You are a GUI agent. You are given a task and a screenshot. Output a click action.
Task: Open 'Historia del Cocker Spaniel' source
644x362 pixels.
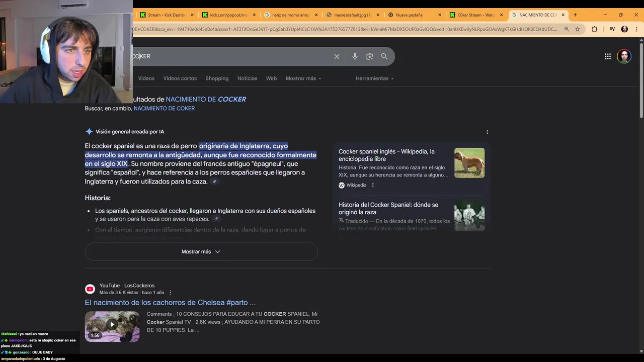tap(388, 209)
